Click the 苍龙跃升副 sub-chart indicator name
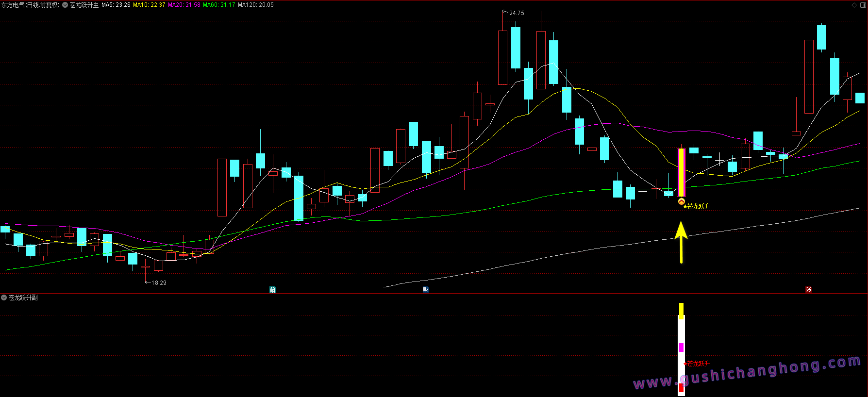The width and height of the screenshot is (868, 397). click(x=23, y=298)
